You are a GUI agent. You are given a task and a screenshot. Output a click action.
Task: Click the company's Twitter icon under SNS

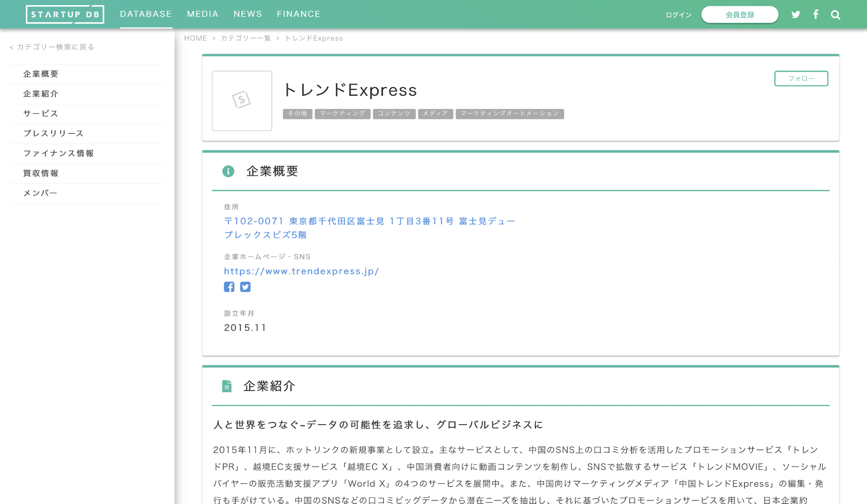245,287
